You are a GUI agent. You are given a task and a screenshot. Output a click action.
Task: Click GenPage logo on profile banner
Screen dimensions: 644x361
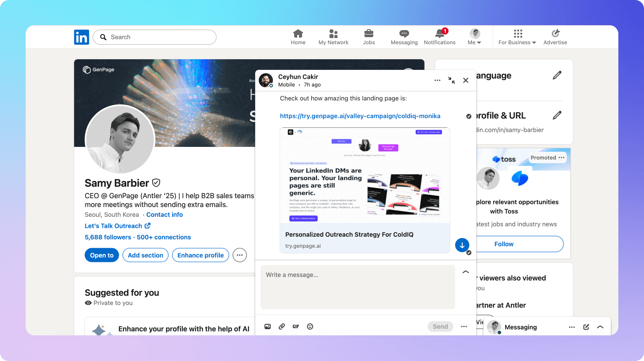point(99,69)
